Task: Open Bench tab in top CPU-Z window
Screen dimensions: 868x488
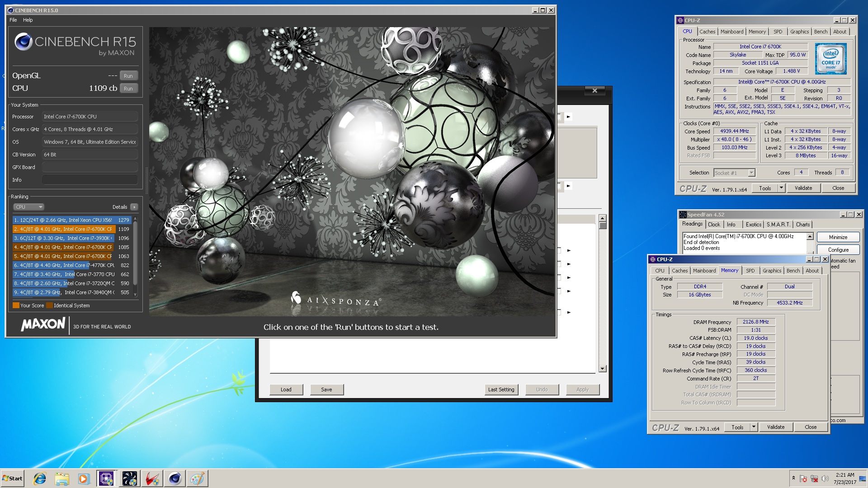Action: 821,32
